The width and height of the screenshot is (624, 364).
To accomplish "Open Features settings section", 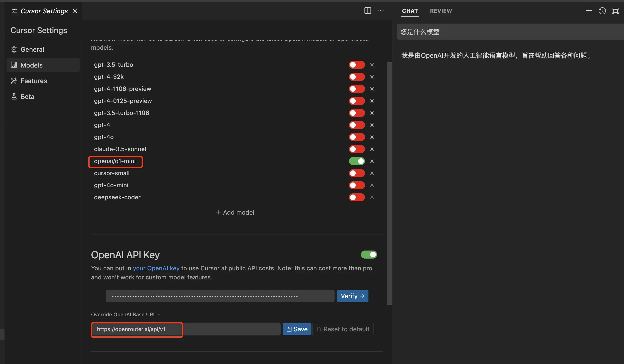I will coord(43,81).
